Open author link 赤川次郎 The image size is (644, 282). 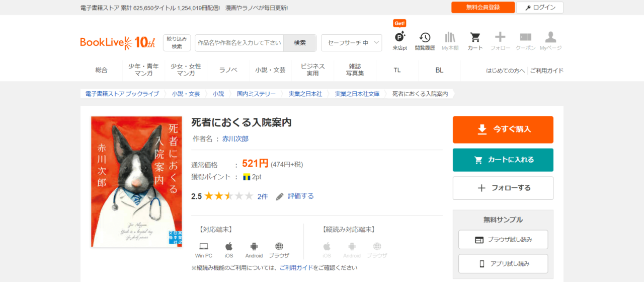235,138
